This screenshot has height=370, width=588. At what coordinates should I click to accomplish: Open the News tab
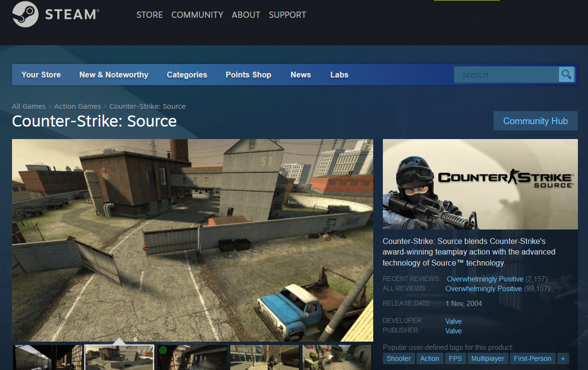(301, 75)
